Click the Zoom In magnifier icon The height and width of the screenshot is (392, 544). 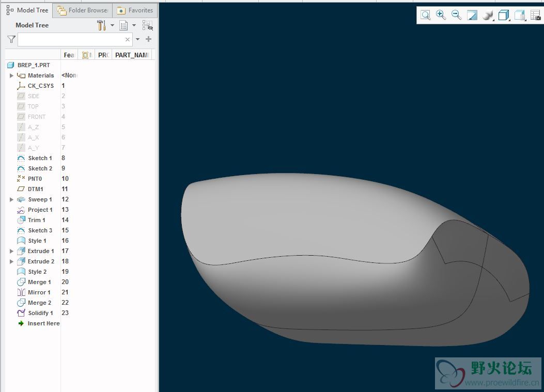coord(441,15)
